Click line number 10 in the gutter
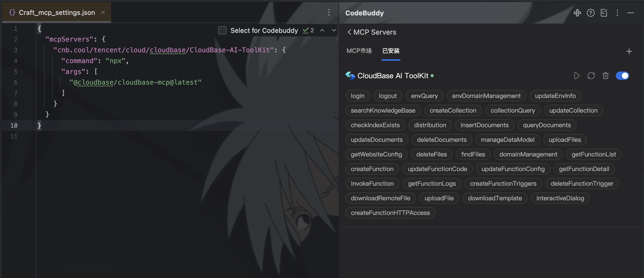 (14, 125)
